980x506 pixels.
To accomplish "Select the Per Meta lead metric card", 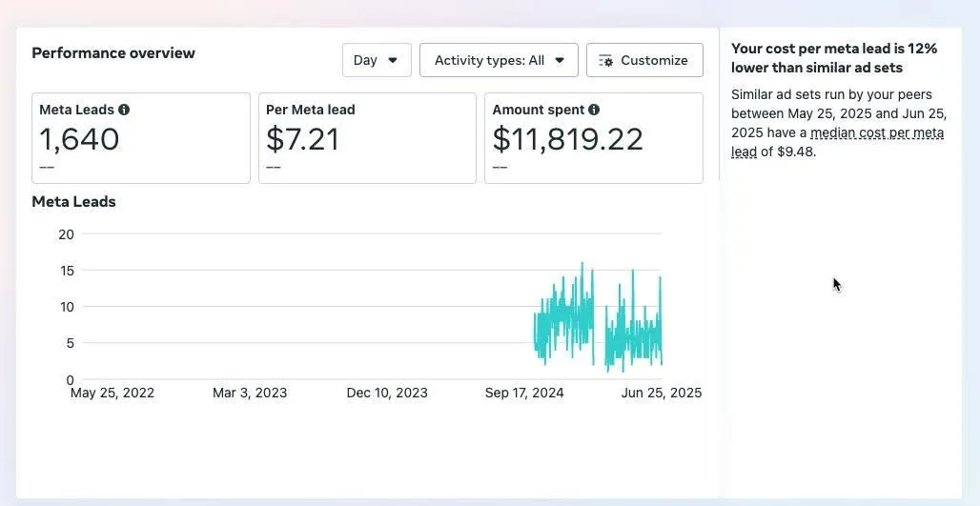I will coord(368,138).
